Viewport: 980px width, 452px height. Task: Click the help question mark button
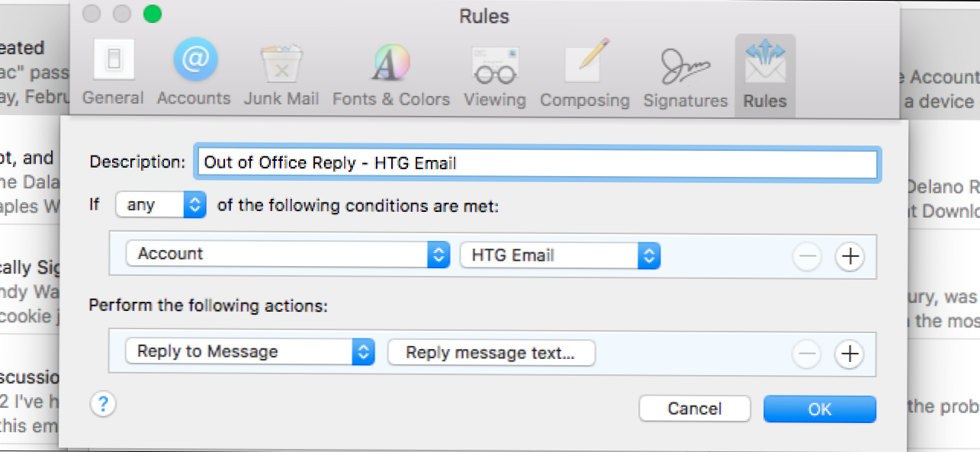(x=103, y=404)
